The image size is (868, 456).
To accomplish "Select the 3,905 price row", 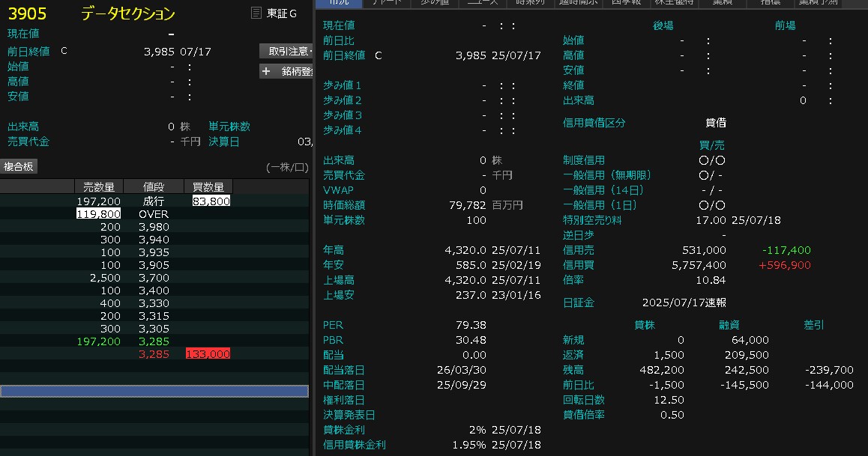I will pyautogui.click(x=154, y=265).
